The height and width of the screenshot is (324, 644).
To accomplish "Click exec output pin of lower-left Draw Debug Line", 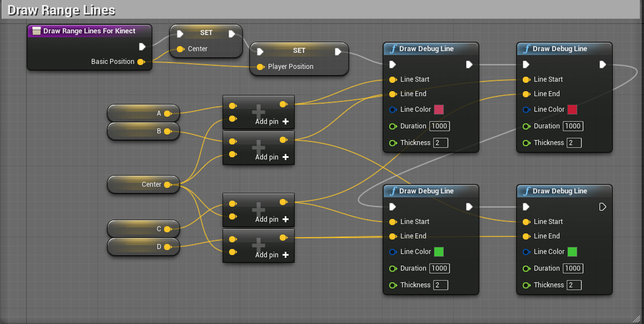I will point(469,207).
